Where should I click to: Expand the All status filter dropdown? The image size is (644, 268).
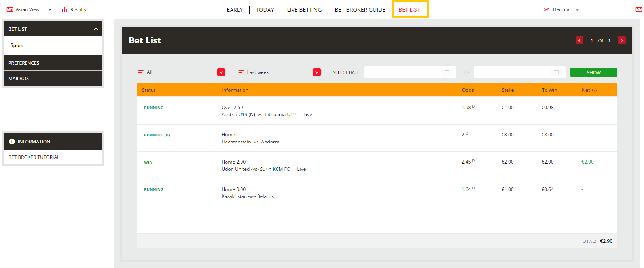coord(221,72)
